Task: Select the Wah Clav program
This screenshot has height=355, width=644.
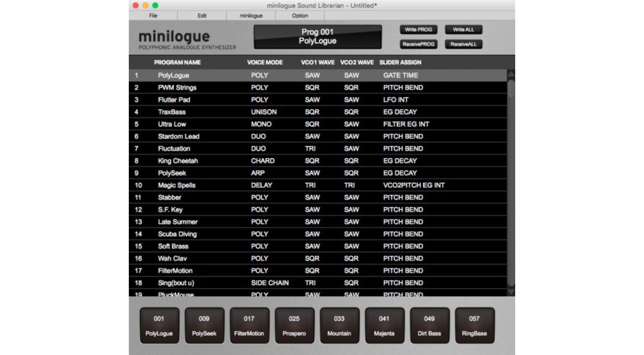Action: (318, 258)
